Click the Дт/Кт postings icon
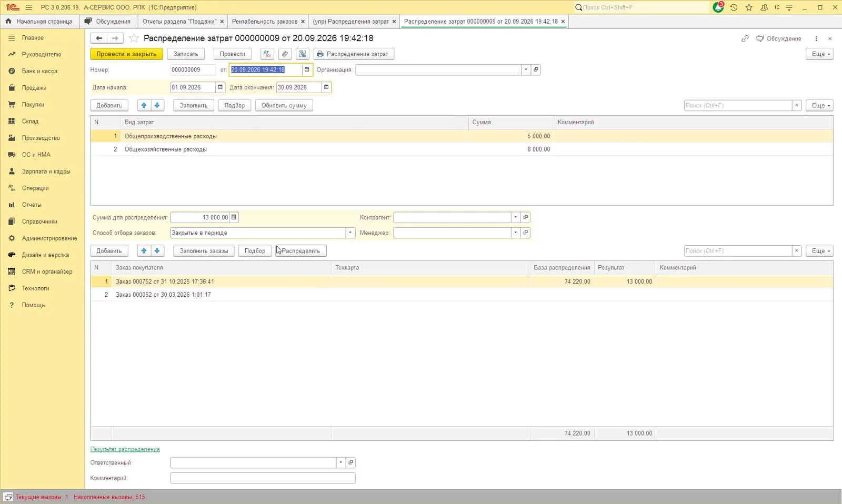 tap(267, 54)
